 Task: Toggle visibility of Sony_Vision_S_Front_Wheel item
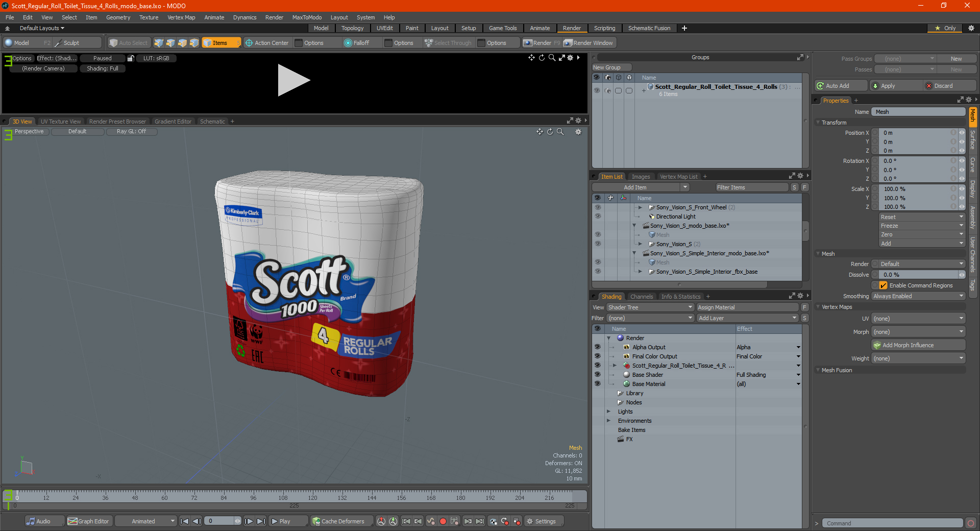click(597, 207)
